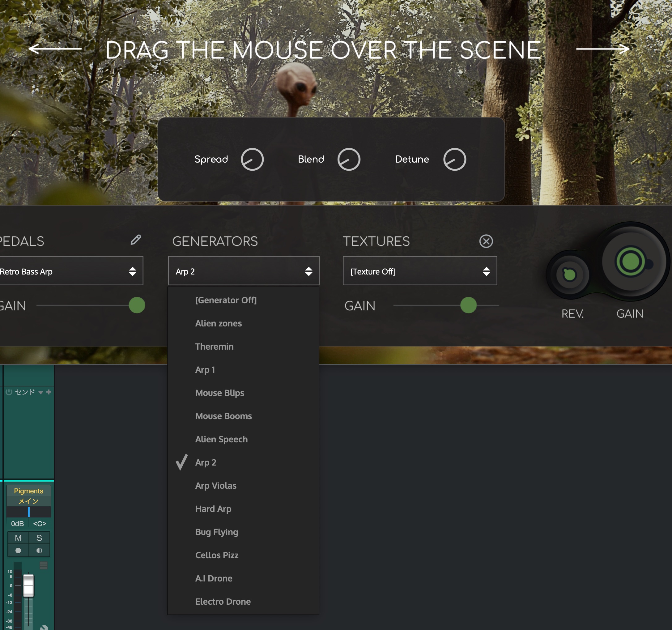Select Theremin from generator list

point(214,347)
